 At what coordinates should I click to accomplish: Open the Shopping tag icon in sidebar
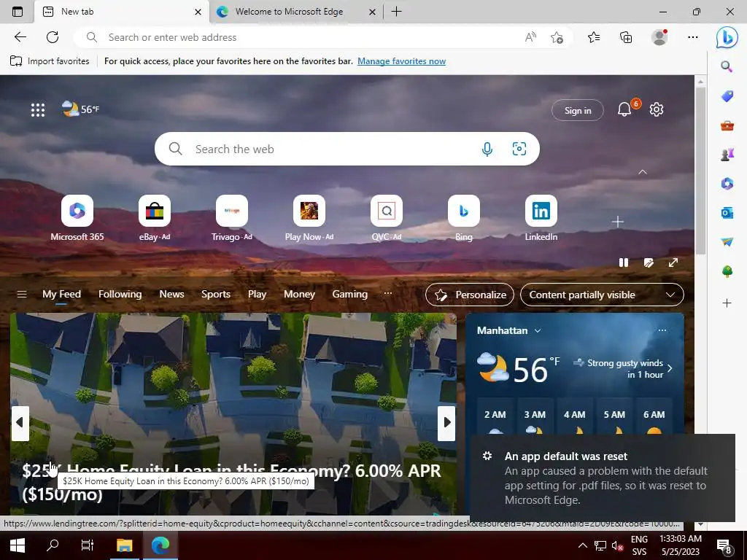coord(727,97)
